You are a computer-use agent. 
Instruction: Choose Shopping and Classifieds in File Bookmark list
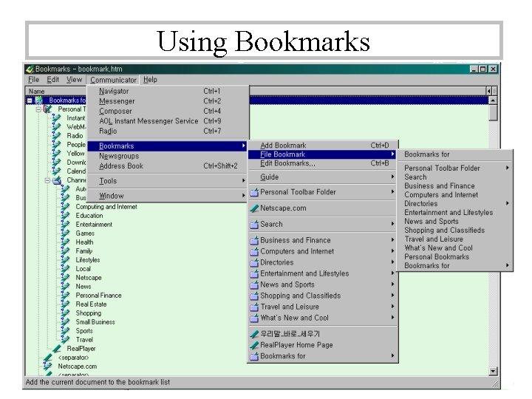click(454, 230)
